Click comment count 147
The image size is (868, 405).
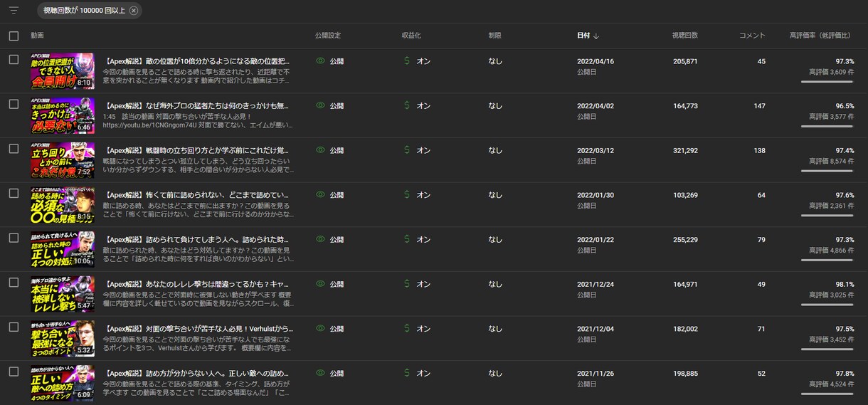pyautogui.click(x=760, y=105)
